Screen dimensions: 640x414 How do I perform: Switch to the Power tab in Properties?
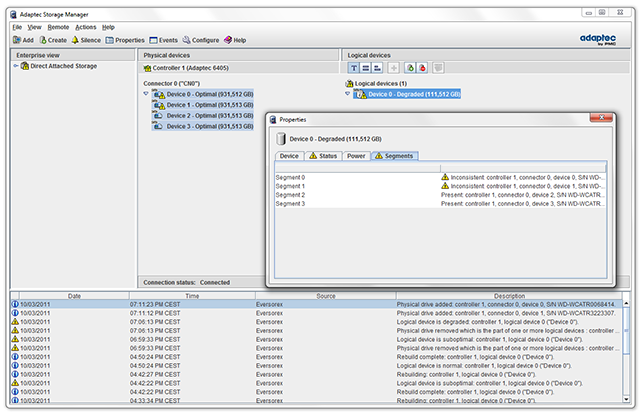coord(356,156)
